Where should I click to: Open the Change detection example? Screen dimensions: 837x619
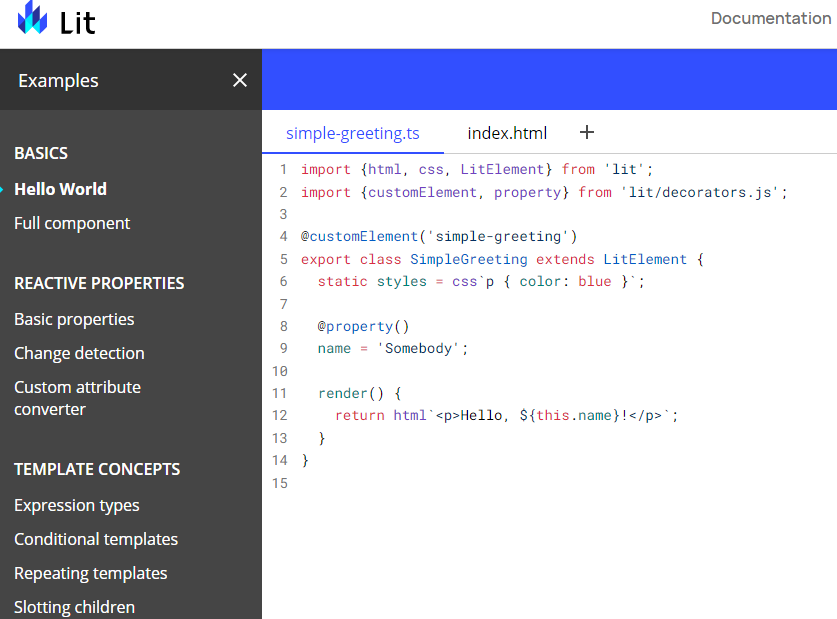[x=79, y=353]
